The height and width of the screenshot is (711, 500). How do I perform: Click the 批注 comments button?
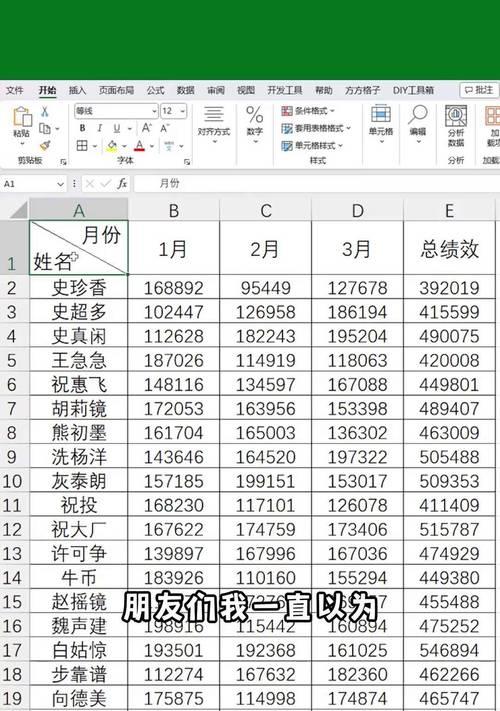click(479, 90)
